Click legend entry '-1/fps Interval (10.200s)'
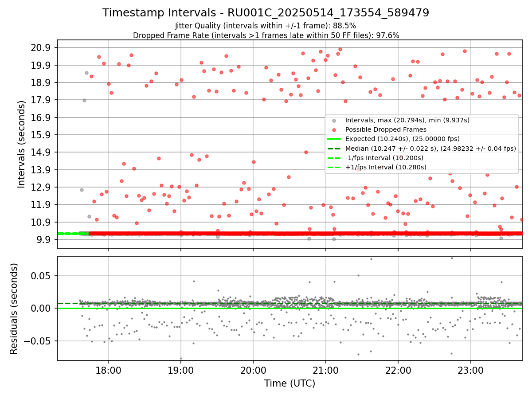This screenshot has width=532, height=399. [x=384, y=158]
